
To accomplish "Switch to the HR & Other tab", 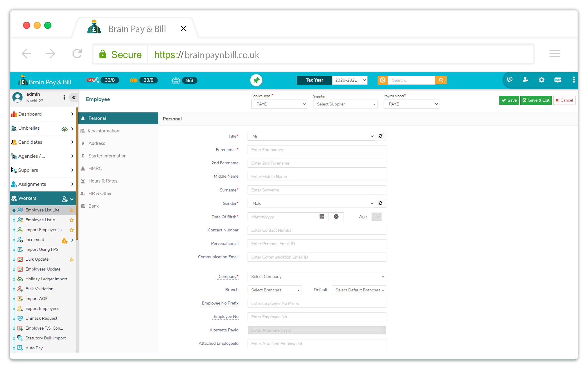I will point(118,193).
